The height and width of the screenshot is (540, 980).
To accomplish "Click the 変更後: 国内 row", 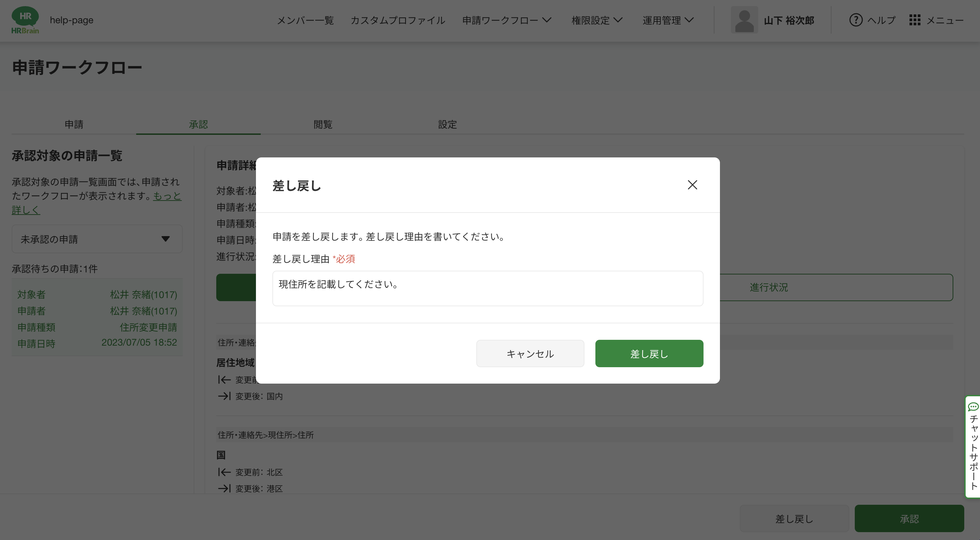I will click(x=251, y=396).
